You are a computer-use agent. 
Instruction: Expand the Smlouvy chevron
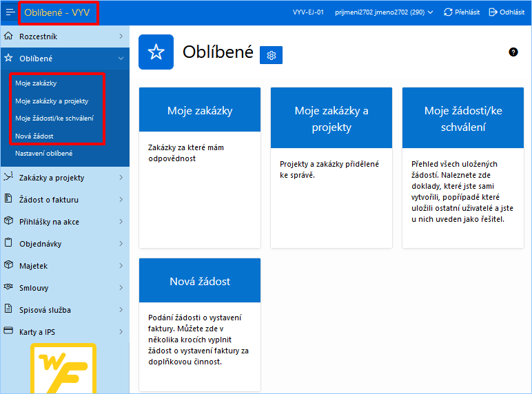click(x=121, y=287)
